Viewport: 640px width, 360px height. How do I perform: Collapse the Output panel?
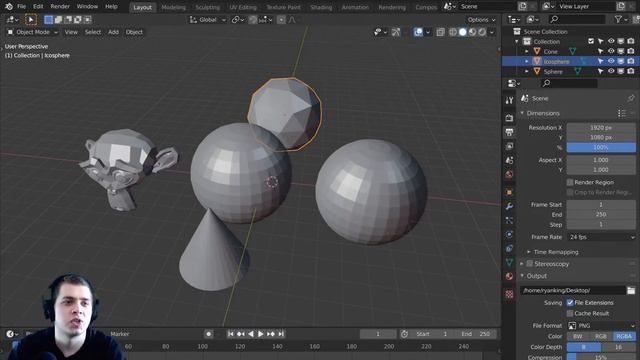pyautogui.click(x=522, y=276)
